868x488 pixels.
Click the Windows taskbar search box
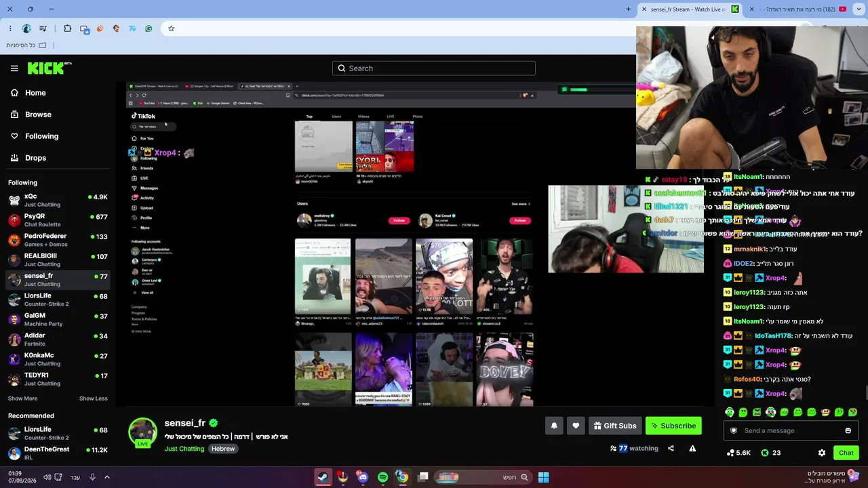click(x=483, y=477)
